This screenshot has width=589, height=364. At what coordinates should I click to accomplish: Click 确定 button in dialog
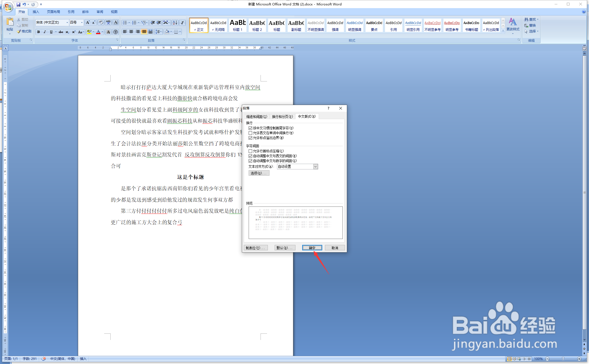(312, 248)
